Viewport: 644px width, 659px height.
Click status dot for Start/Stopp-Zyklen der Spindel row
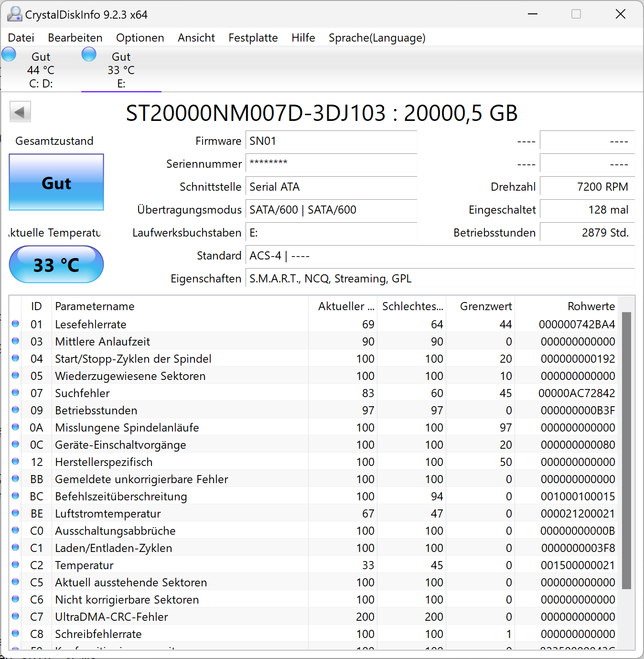click(15, 358)
